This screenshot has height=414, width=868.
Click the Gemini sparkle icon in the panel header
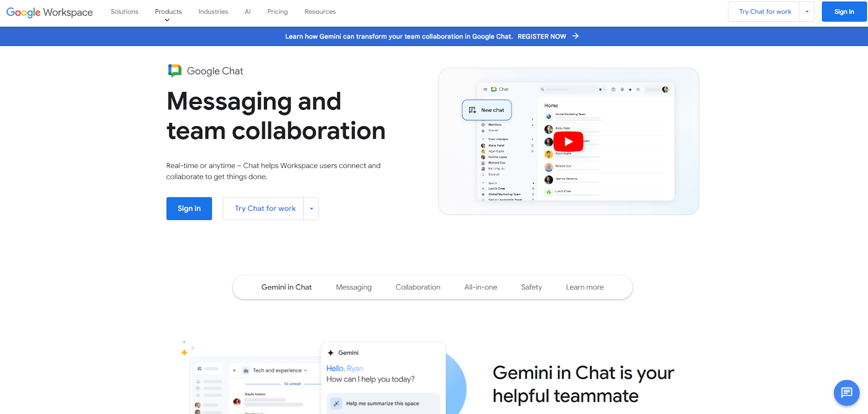coord(331,353)
